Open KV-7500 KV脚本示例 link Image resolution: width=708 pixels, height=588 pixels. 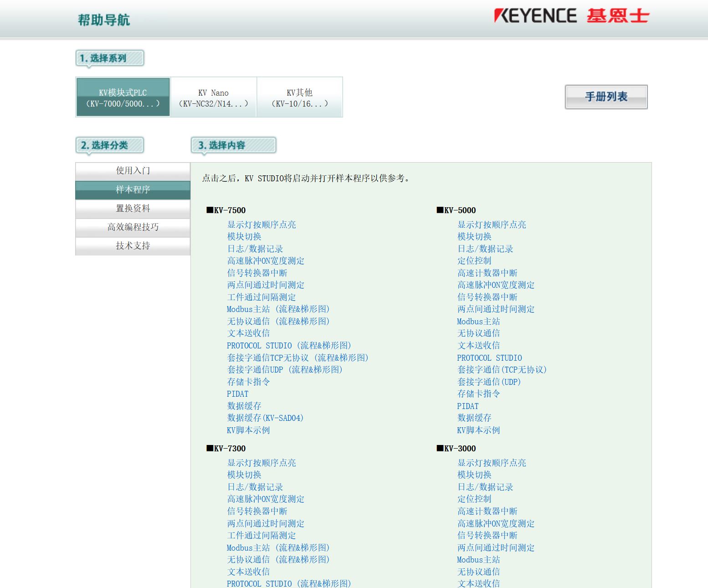coord(248,430)
